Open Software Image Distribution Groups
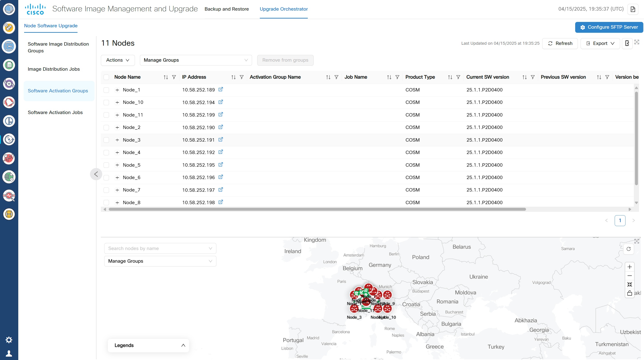The height and width of the screenshot is (360, 644). coord(58,47)
